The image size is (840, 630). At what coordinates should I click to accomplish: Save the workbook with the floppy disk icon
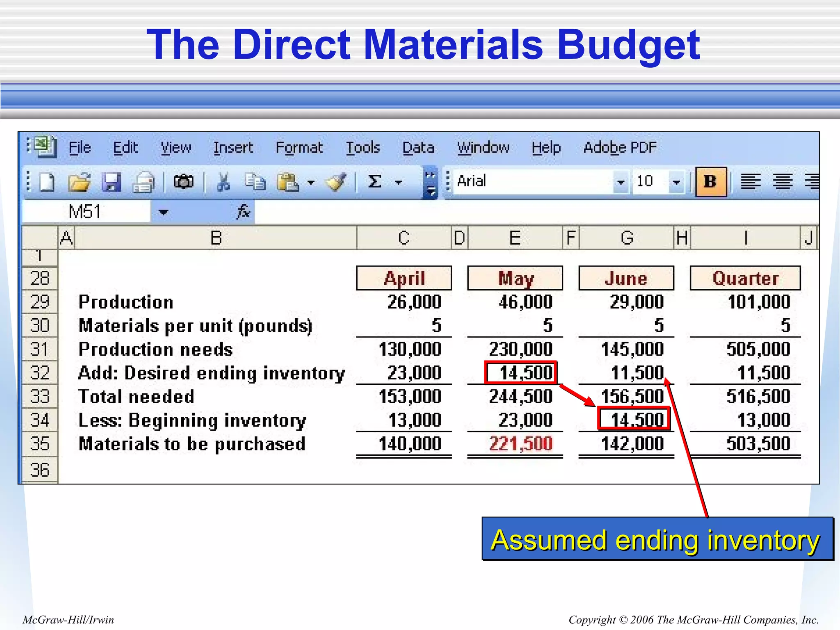[111, 182]
